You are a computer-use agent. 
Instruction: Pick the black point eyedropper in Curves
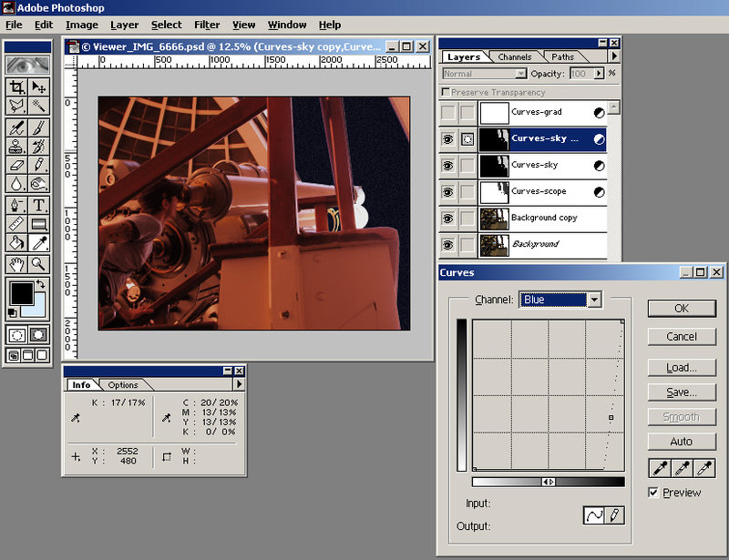pyautogui.click(x=660, y=468)
